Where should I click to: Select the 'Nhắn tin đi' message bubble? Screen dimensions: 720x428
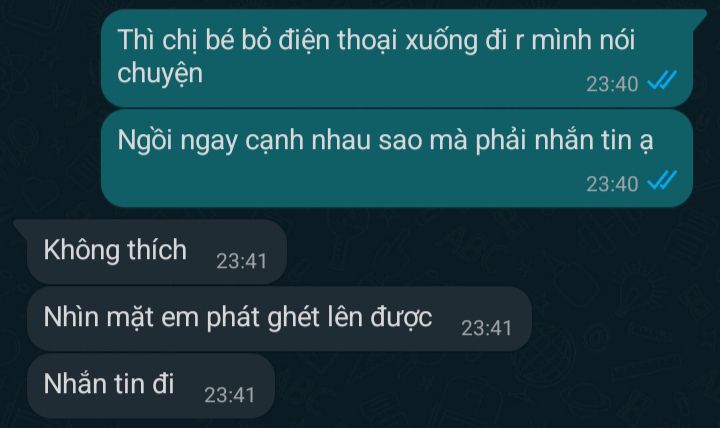(151, 386)
